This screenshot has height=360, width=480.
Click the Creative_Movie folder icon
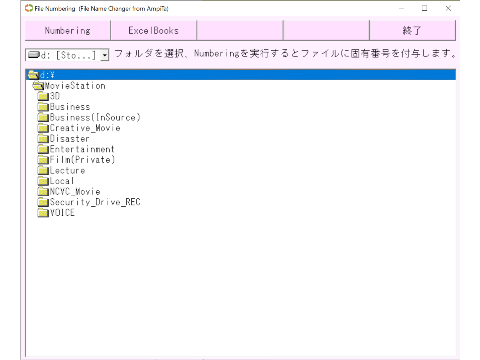43,128
